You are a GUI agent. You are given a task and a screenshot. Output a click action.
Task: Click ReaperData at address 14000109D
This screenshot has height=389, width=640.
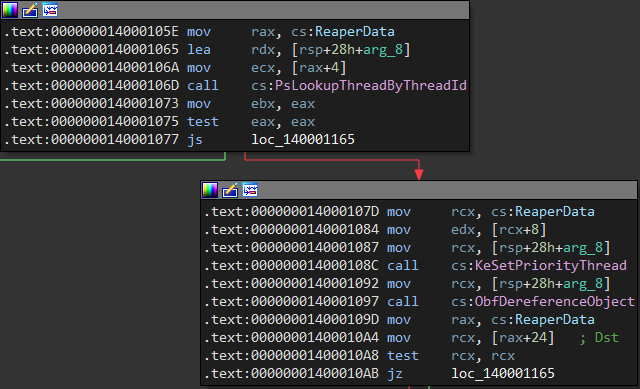555,320
